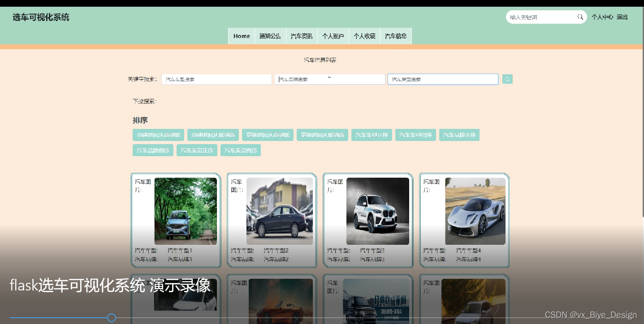Click the 汽车车型1 value text

[x=180, y=251]
